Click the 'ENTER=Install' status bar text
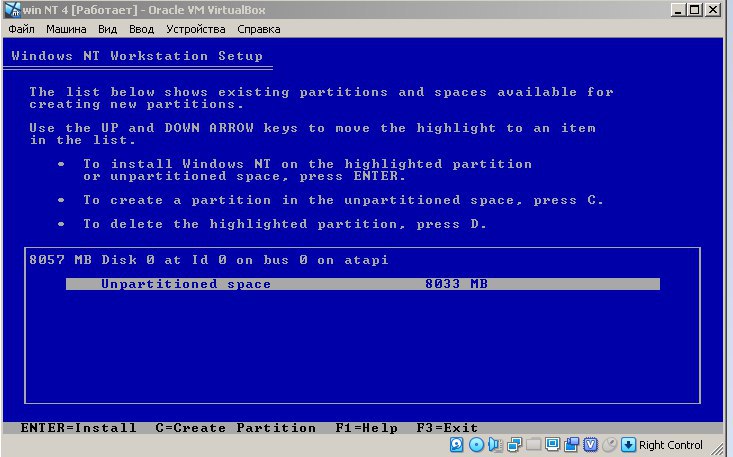The image size is (733, 457). [79, 428]
